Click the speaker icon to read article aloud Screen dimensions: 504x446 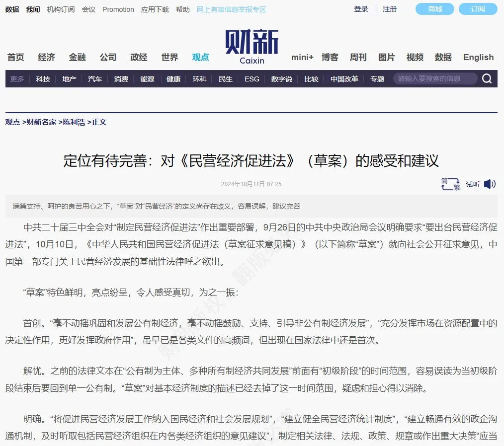[490, 184]
